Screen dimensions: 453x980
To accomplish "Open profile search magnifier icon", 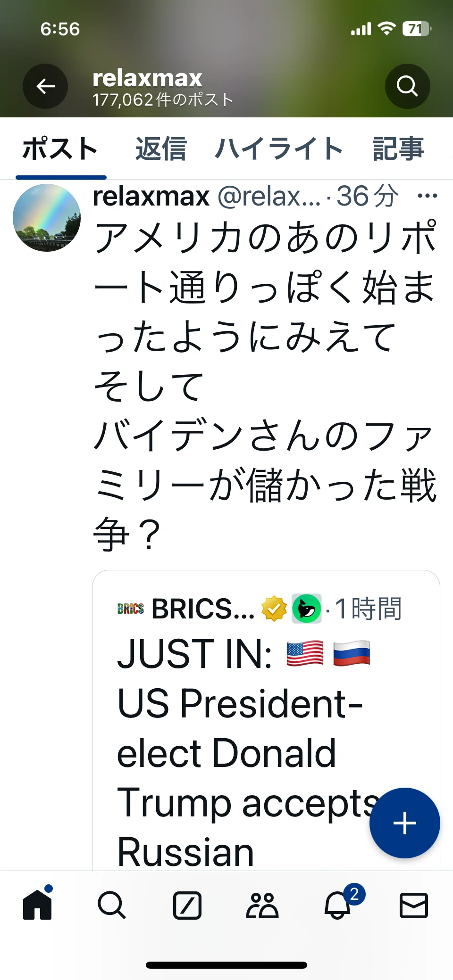I will point(407,86).
